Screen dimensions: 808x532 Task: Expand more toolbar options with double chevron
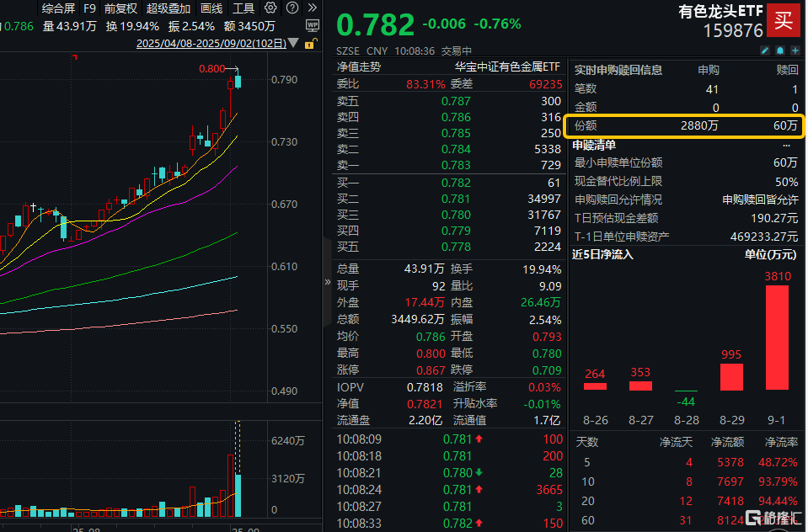point(313,8)
